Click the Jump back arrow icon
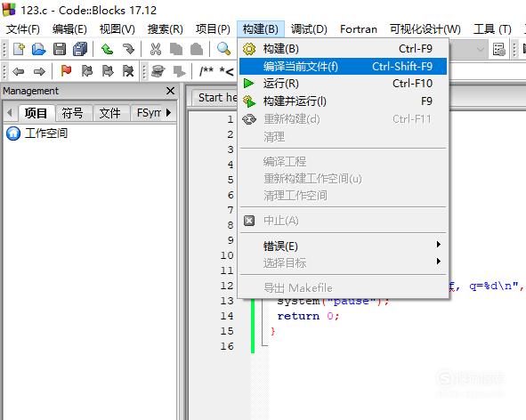 (x=19, y=71)
